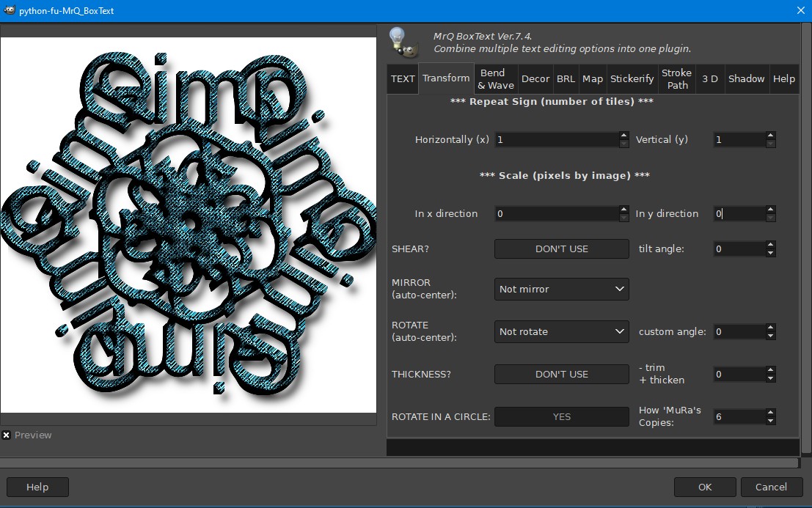Click the lightbulb plugin icon
This screenshot has width=812, height=508.
point(403,42)
